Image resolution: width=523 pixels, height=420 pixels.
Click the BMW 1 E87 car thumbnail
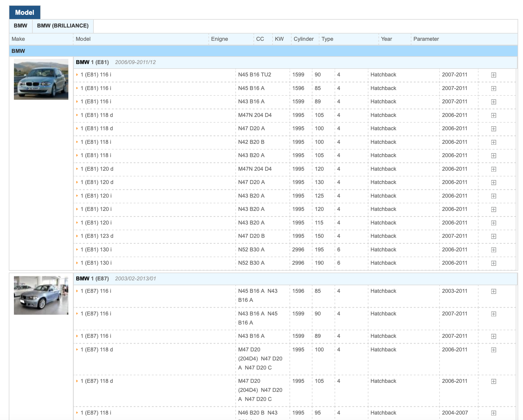(41, 295)
